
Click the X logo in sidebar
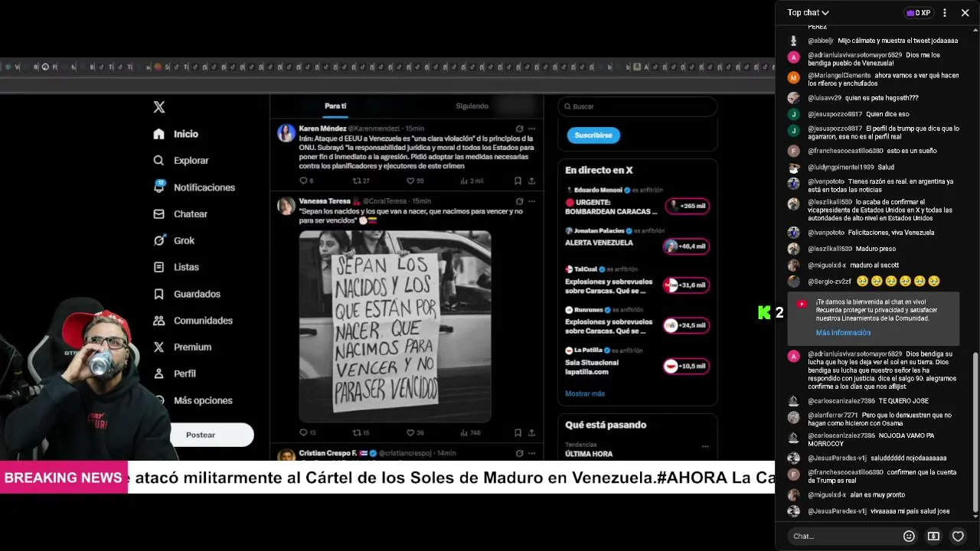[159, 107]
